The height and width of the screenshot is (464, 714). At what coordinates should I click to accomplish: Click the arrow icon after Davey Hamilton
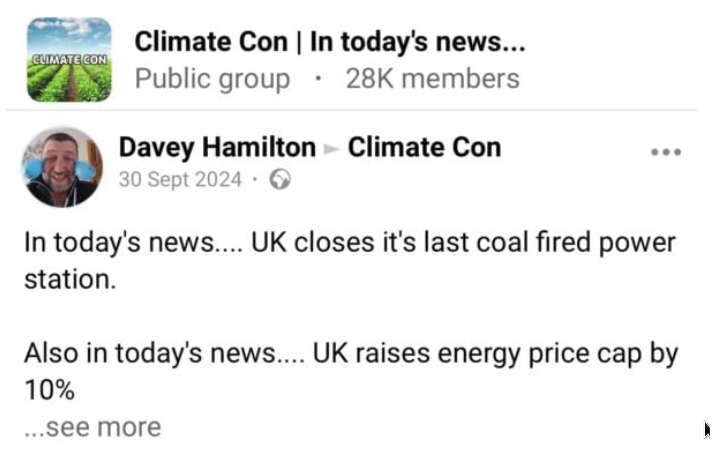click(x=331, y=149)
